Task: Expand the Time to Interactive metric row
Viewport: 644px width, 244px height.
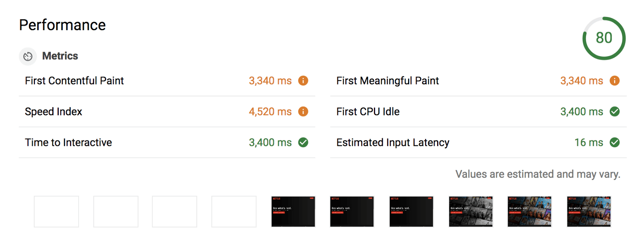Action: click(x=68, y=142)
